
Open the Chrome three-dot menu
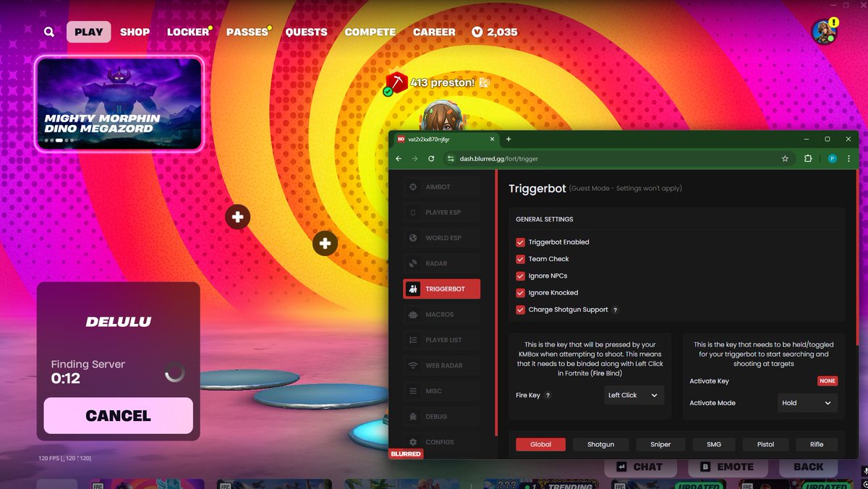848,158
